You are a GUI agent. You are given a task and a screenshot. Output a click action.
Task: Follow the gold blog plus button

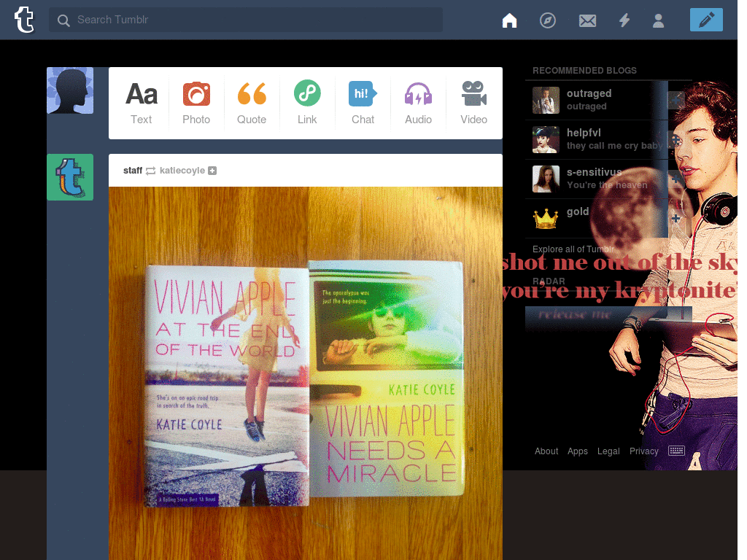pyautogui.click(x=676, y=218)
